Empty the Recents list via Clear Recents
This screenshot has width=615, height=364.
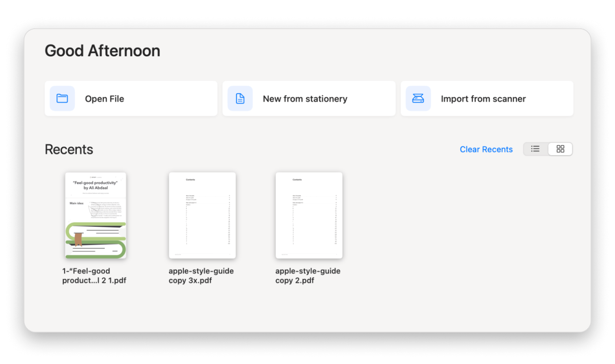pos(486,149)
